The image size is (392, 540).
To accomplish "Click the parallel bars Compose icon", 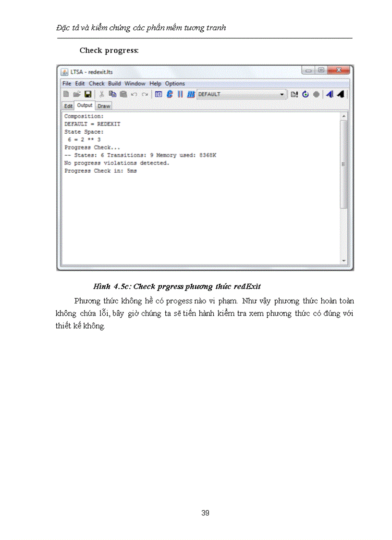I will click(x=180, y=94).
